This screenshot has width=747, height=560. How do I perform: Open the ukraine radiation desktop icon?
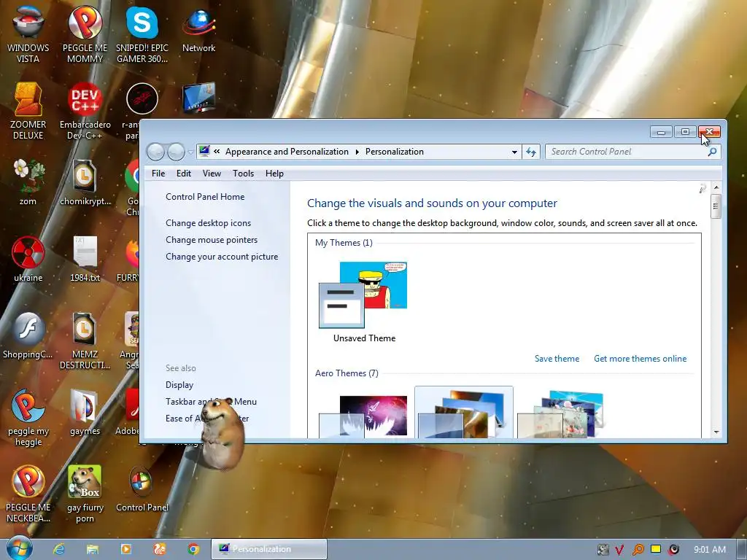(28, 258)
